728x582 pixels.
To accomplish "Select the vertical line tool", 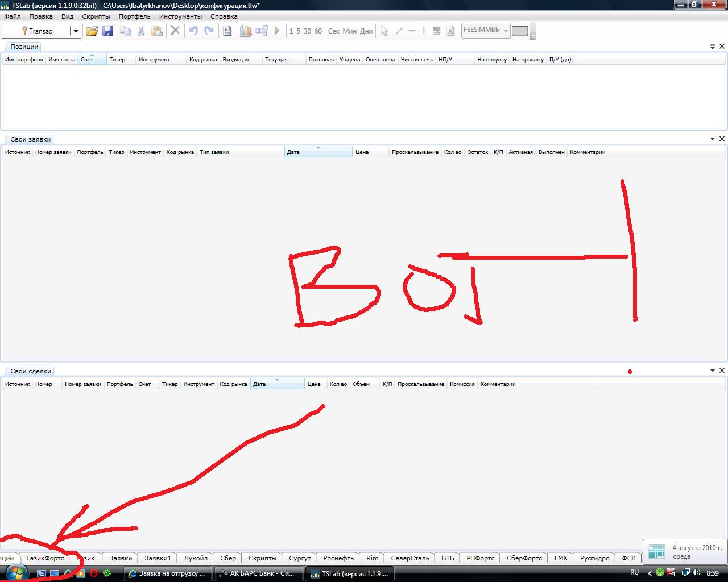I will tap(424, 31).
